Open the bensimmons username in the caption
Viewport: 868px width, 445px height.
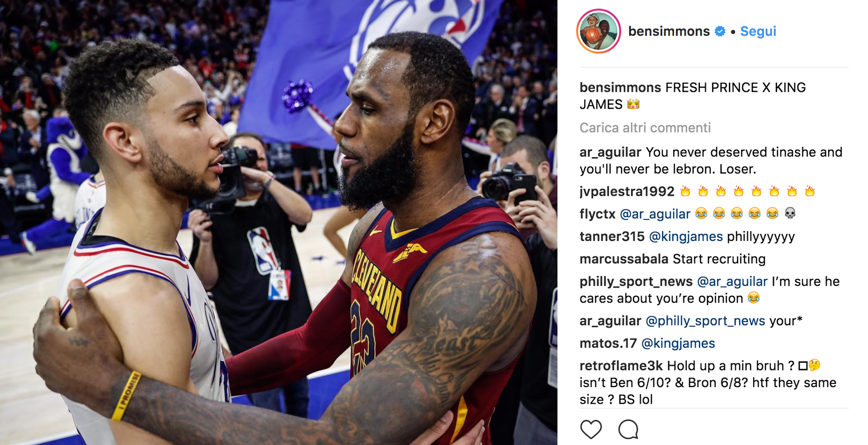point(620,87)
